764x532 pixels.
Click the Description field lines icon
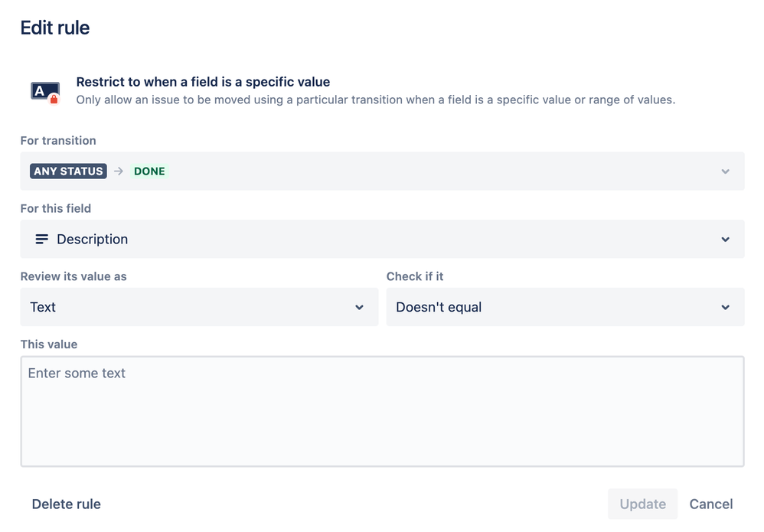coord(42,239)
